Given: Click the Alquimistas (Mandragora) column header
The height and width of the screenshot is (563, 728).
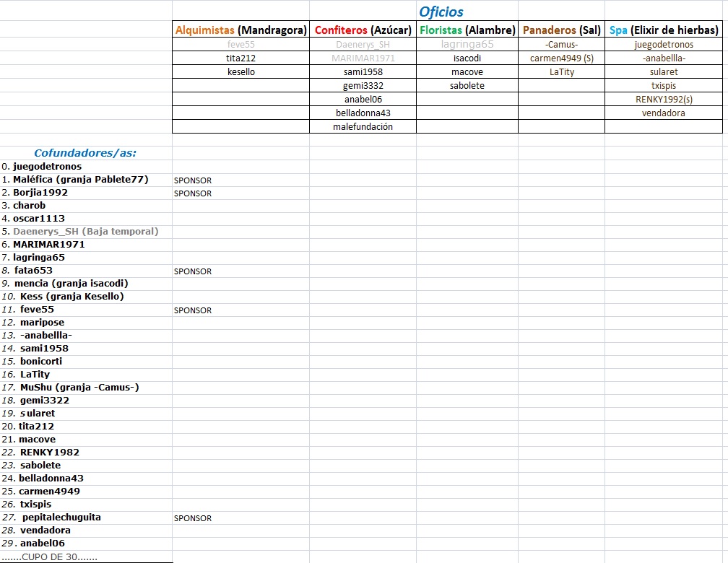Looking at the screenshot, I should tap(240, 30).
